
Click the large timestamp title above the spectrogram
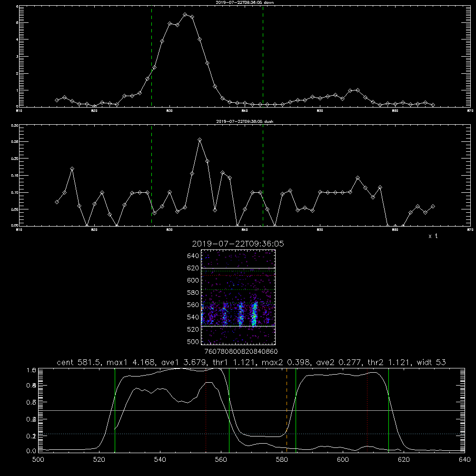(238, 244)
